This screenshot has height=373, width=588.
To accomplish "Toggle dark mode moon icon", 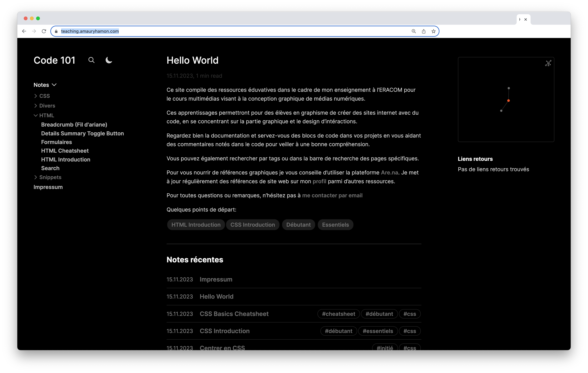I will click(x=109, y=60).
